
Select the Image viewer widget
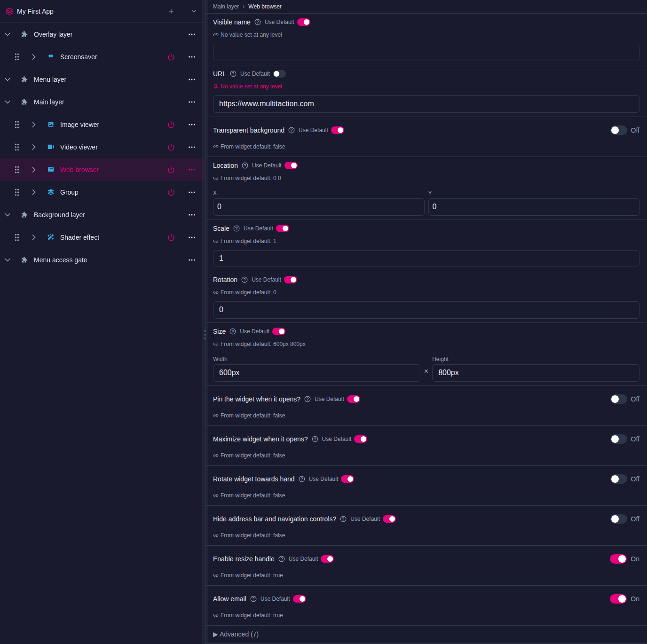(79, 125)
